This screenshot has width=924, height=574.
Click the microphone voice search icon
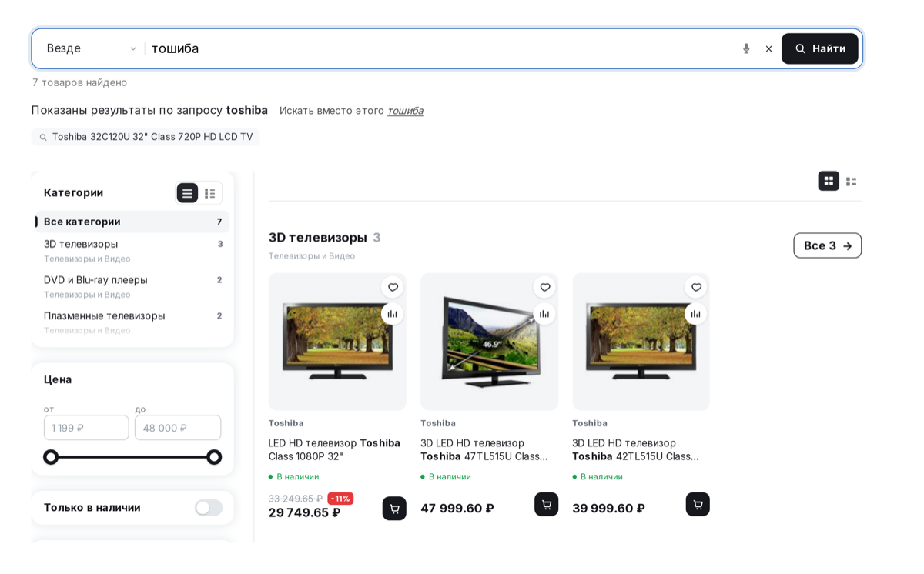[745, 48]
